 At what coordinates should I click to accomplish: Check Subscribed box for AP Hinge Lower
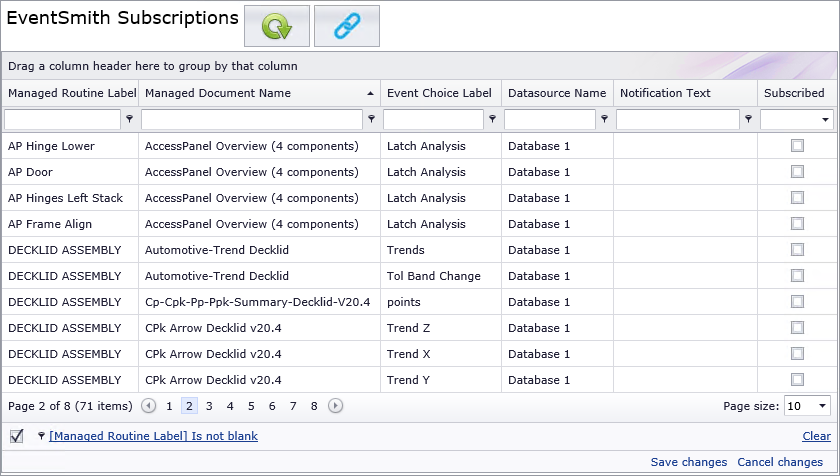pyautogui.click(x=797, y=146)
